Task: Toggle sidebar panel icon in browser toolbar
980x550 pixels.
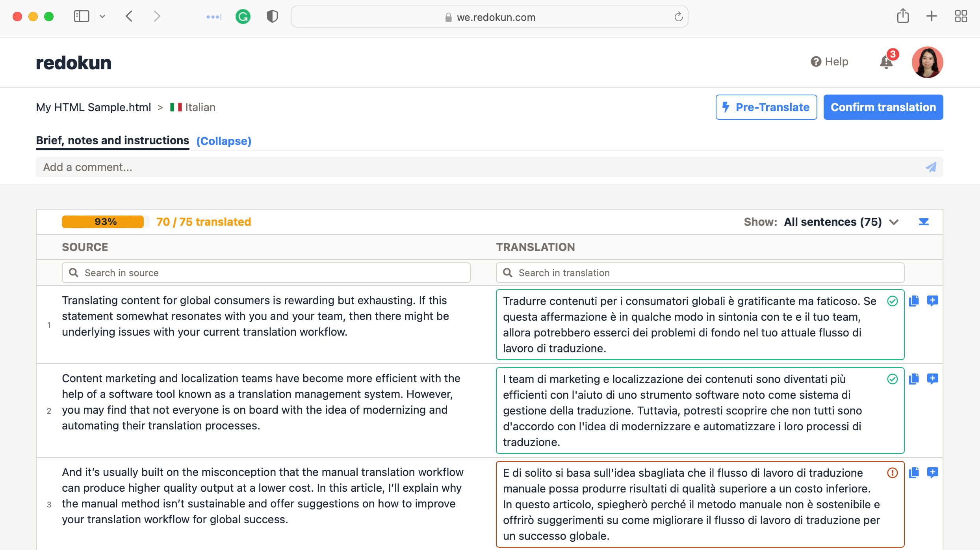Action: click(82, 16)
